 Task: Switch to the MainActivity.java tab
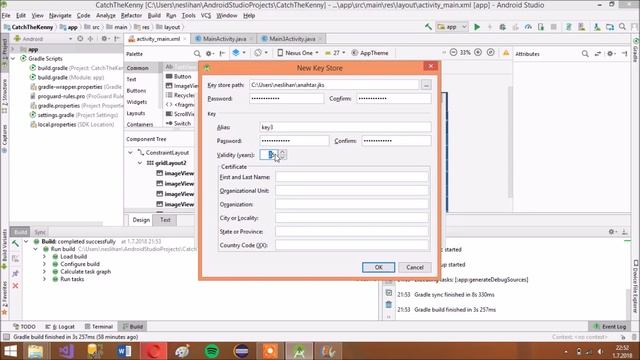tap(224, 39)
